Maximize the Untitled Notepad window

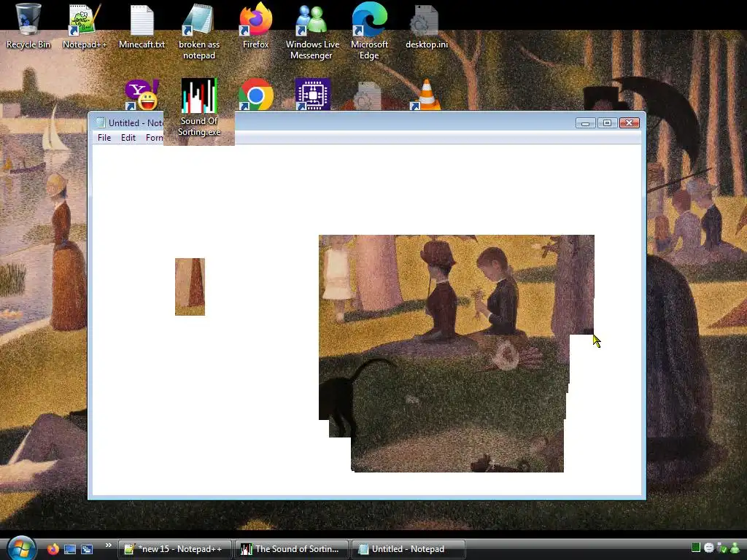(607, 123)
